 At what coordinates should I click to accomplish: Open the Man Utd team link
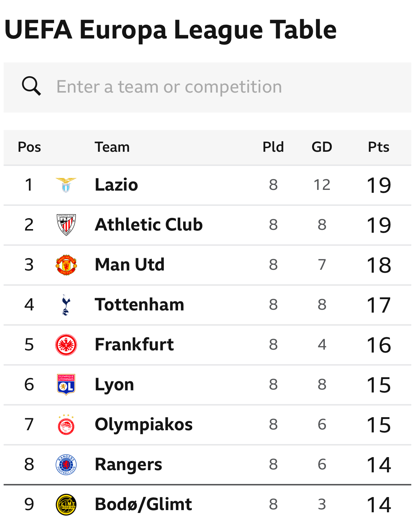point(129,265)
